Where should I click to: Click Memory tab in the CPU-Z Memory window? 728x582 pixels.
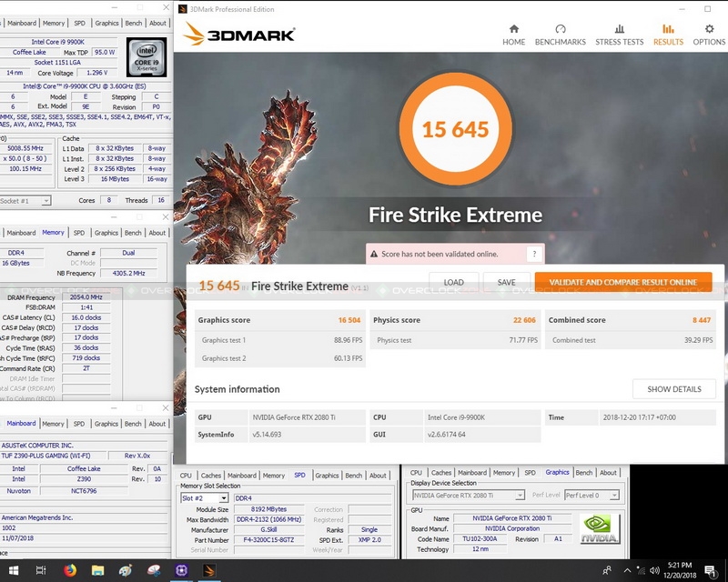(x=53, y=232)
